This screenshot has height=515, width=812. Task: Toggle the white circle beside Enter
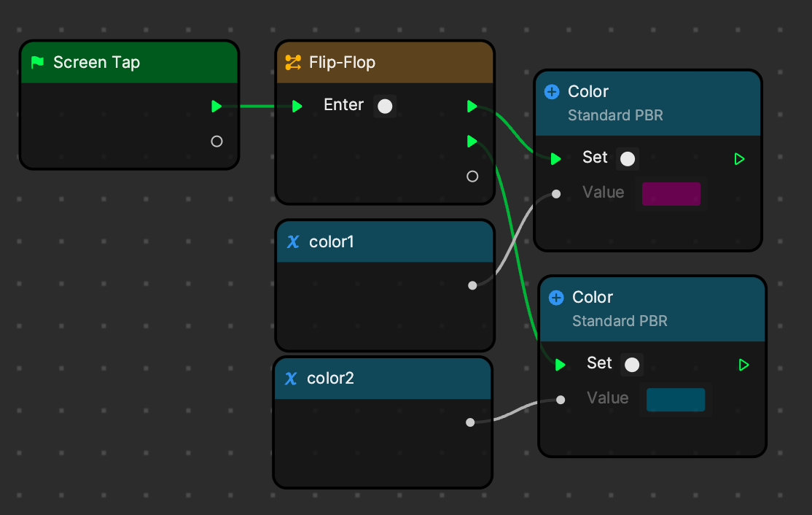point(385,107)
